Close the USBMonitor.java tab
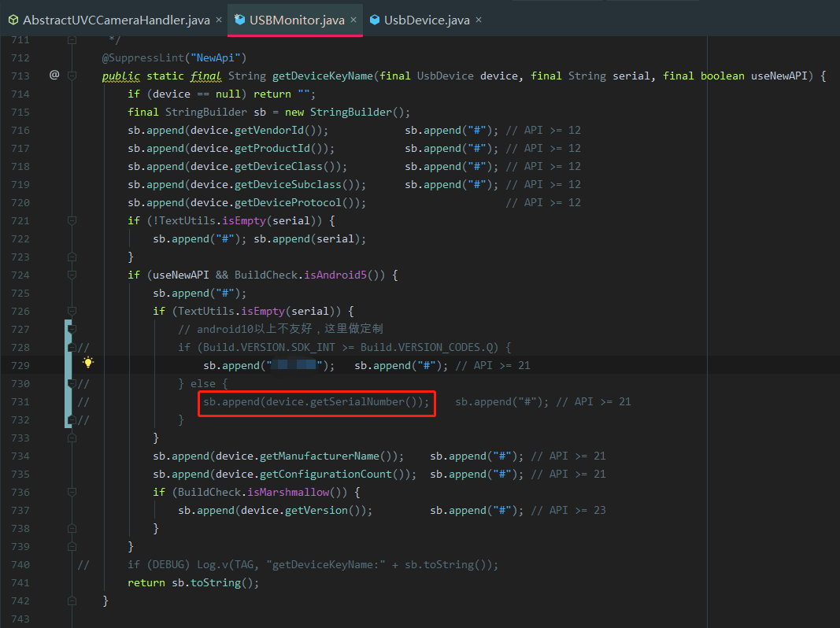 pyautogui.click(x=353, y=20)
